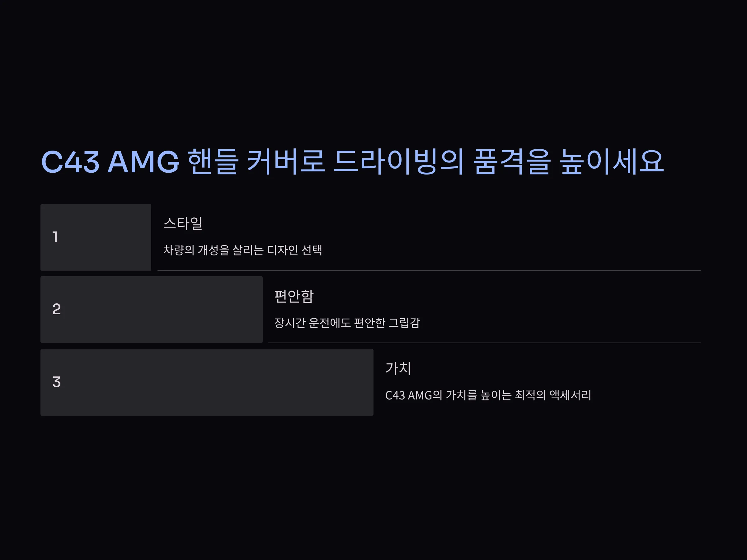
Task: Click the 가치 heading
Action: (x=398, y=368)
